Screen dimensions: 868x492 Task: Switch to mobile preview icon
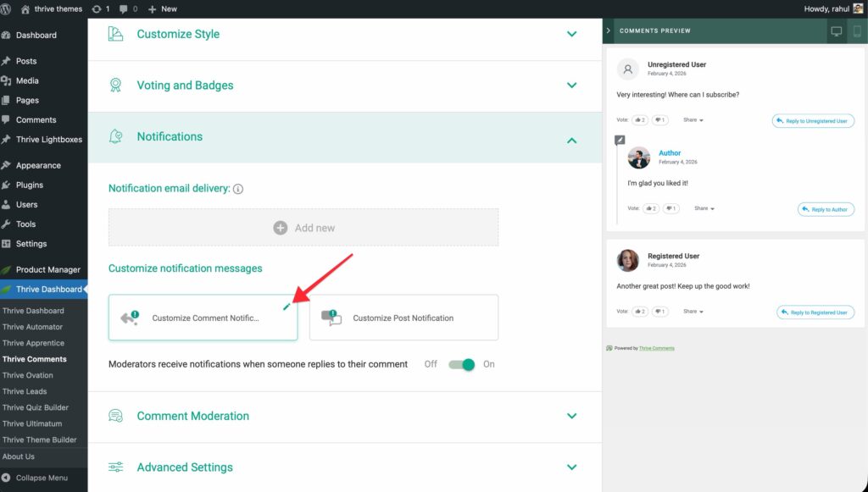pyautogui.click(x=857, y=31)
